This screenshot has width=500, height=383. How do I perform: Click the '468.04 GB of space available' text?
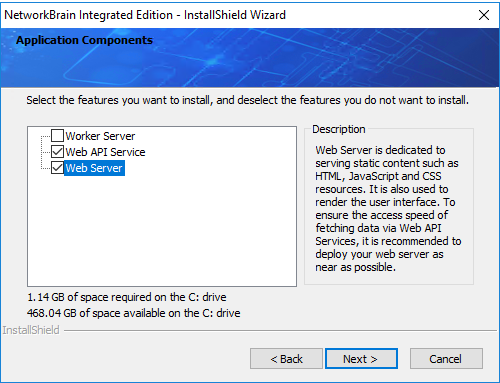point(134,313)
